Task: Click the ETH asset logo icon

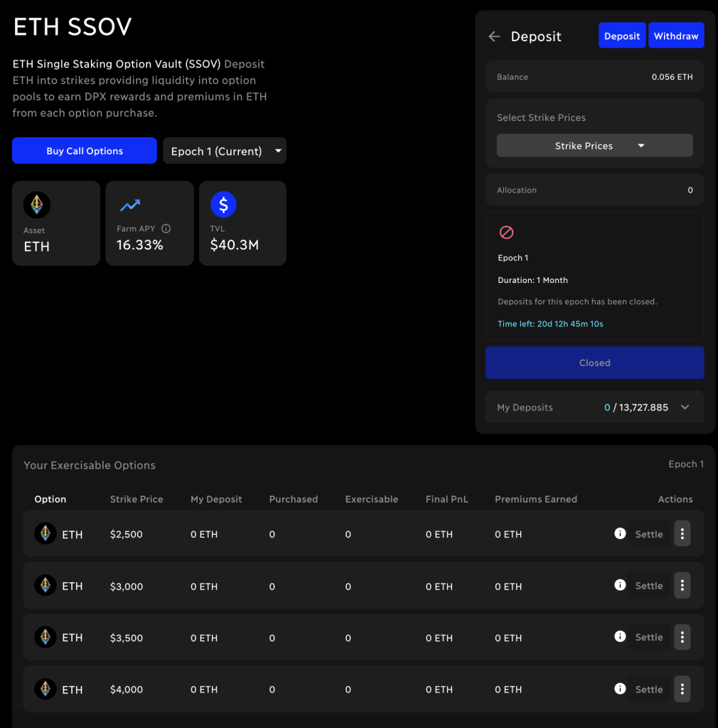Action: (x=37, y=205)
